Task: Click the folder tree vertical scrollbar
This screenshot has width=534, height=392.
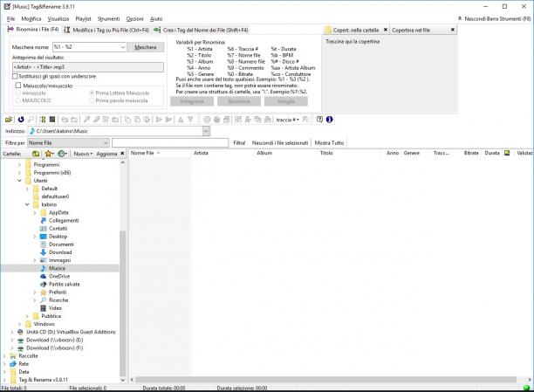Action: click(123, 303)
